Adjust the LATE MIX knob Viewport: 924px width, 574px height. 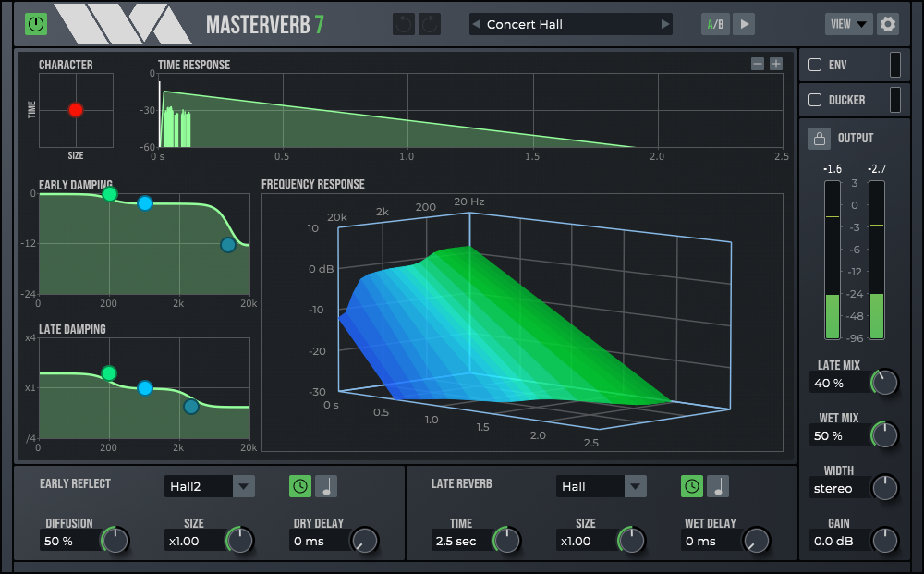tap(885, 382)
